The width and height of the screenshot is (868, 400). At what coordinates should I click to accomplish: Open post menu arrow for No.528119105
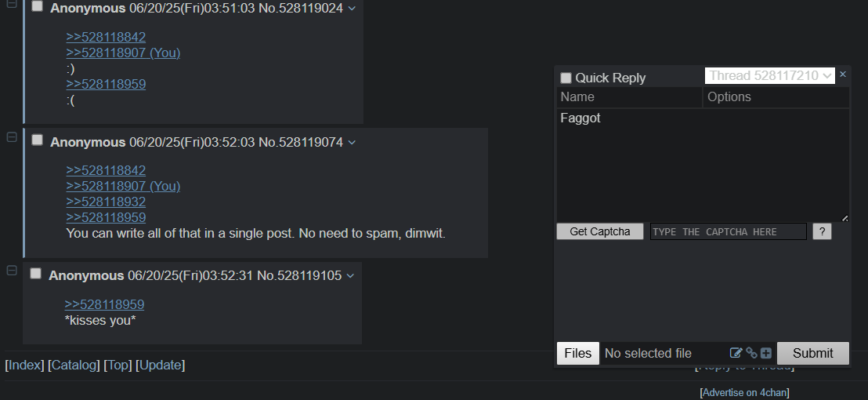pos(350,276)
